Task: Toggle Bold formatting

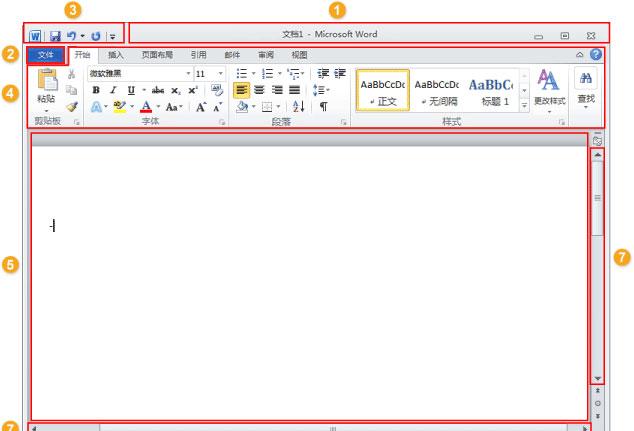Action: tap(96, 90)
